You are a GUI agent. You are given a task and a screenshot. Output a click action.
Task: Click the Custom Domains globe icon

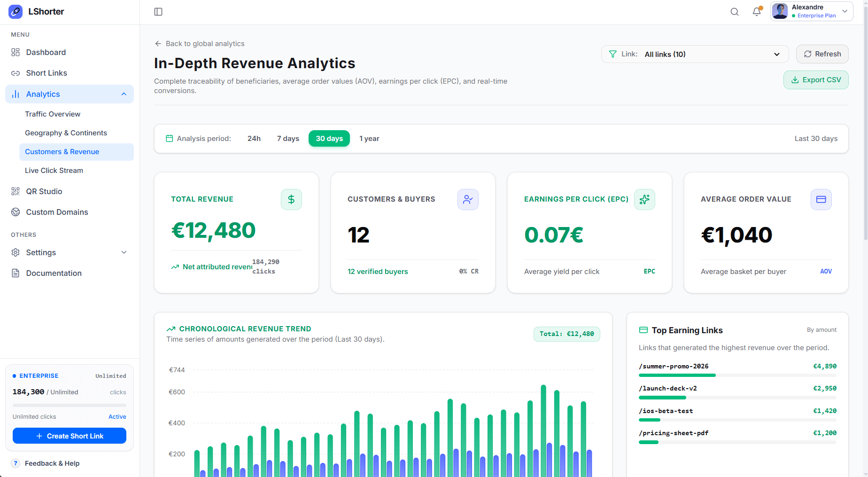pyautogui.click(x=15, y=212)
